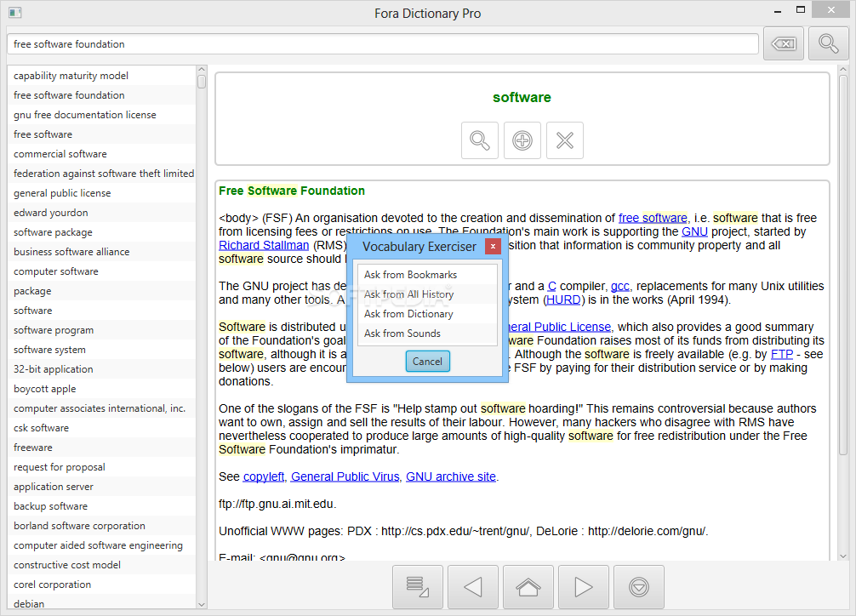The width and height of the screenshot is (856, 616).
Task: Dismiss the 'software' word panel with the X icon
Action: tap(565, 140)
